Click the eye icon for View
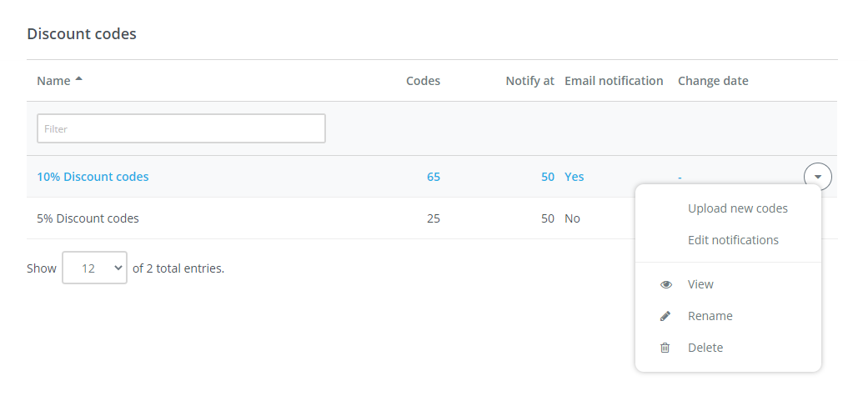868x396 pixels. tap(665, 284)
